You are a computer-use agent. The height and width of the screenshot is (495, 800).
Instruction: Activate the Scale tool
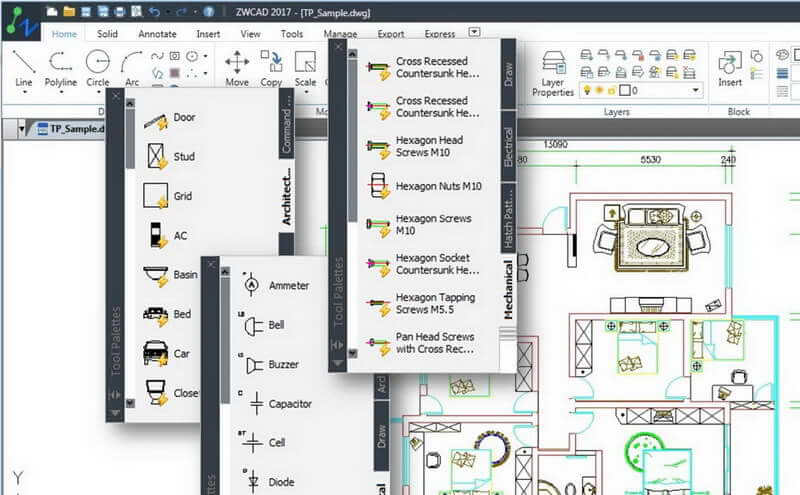(305, 67)
